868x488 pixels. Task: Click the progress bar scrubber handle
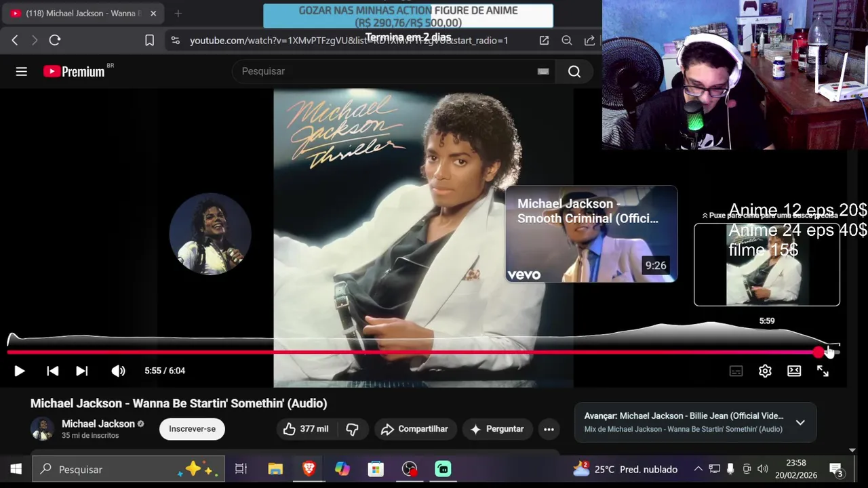point(818,352)
